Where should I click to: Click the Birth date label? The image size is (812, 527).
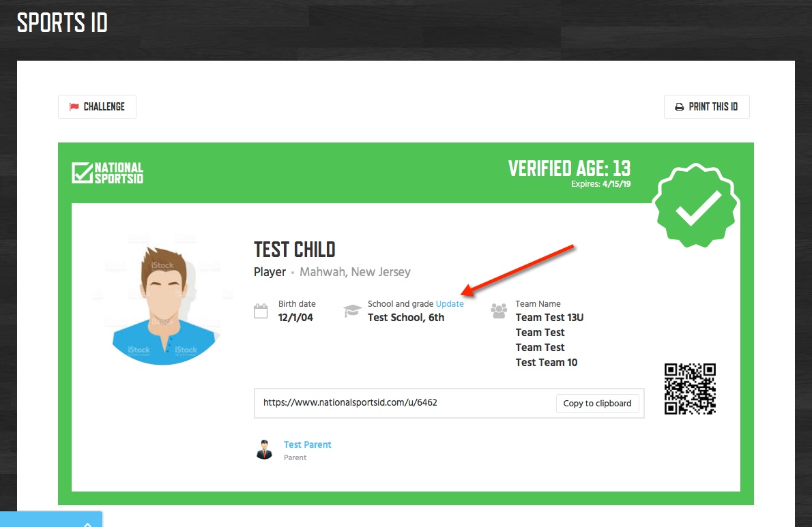click(x=297, y=303)
